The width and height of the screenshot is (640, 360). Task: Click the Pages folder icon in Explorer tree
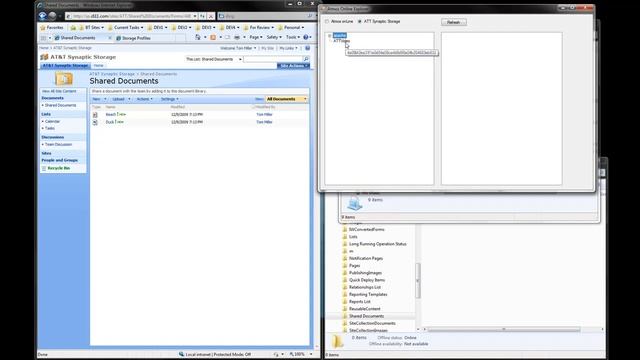[345, 266]
